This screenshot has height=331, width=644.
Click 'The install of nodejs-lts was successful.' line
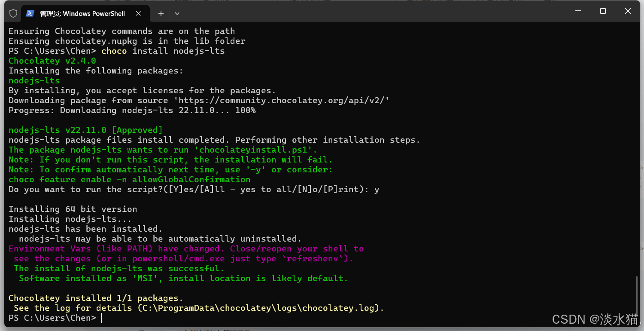click(x=119, y=269)
